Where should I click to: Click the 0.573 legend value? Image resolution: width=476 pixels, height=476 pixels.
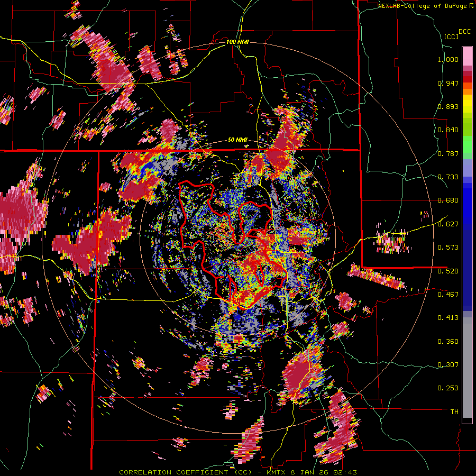(448, 248)
